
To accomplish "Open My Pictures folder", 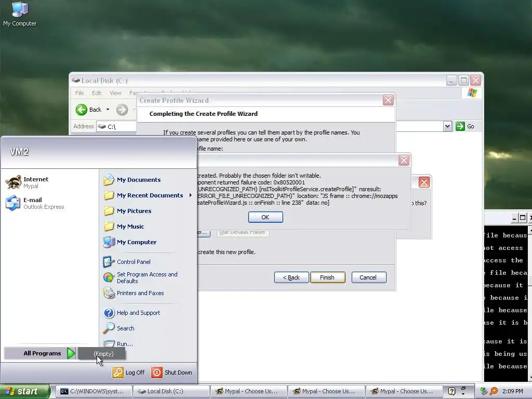I will tap(128, 211).
